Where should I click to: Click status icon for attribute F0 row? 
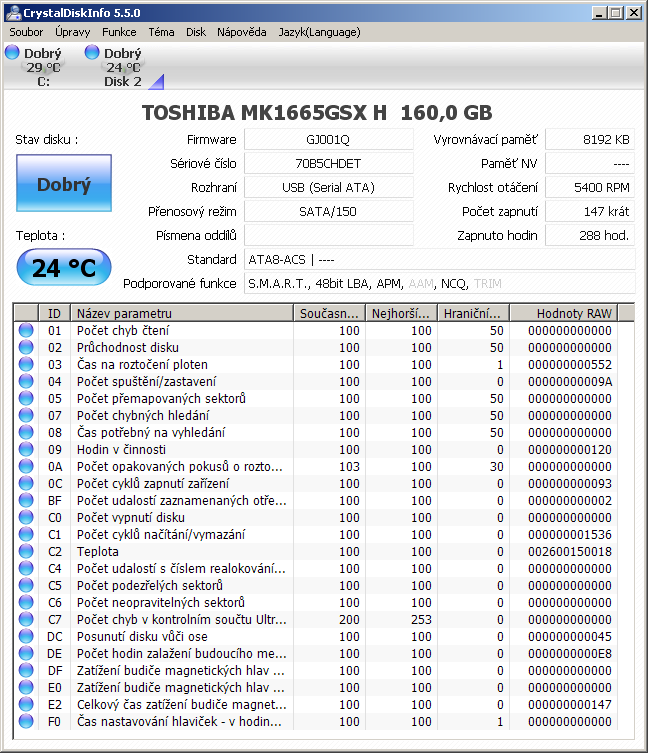pos(26,721)
